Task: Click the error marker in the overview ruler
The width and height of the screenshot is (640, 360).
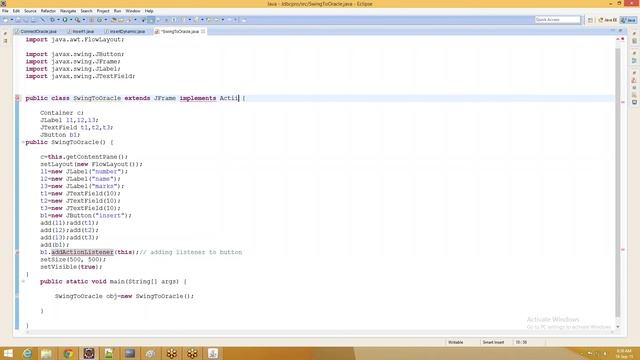Action: (x=623, y=102)
